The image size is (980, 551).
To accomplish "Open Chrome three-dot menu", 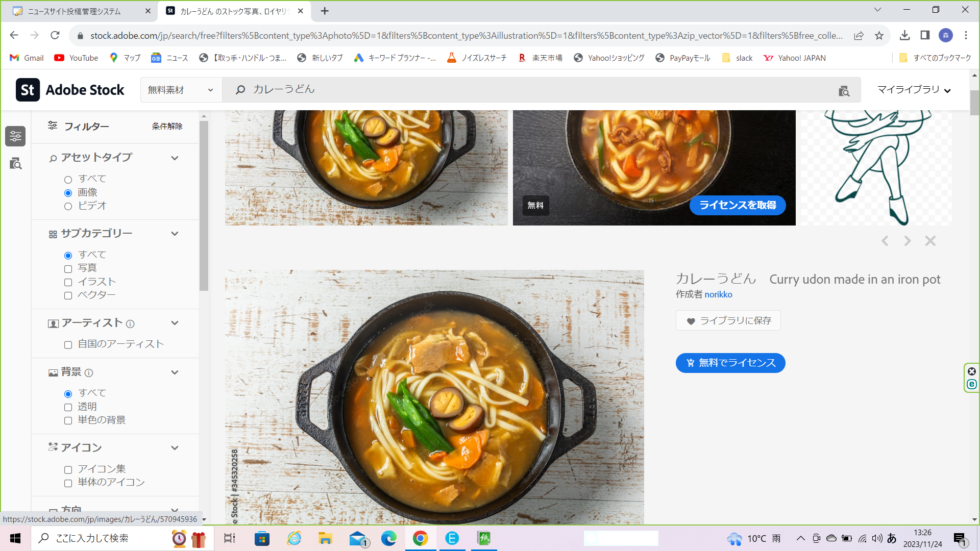I will [966, 35].
